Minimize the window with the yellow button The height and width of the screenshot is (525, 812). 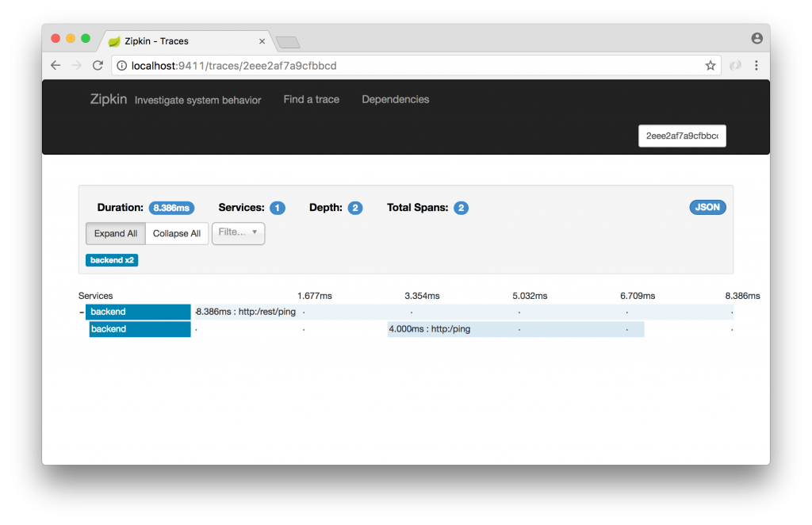point(71,38)
